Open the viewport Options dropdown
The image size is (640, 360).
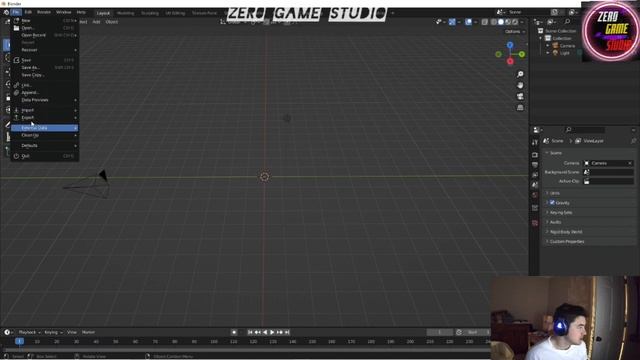(515, 31)
